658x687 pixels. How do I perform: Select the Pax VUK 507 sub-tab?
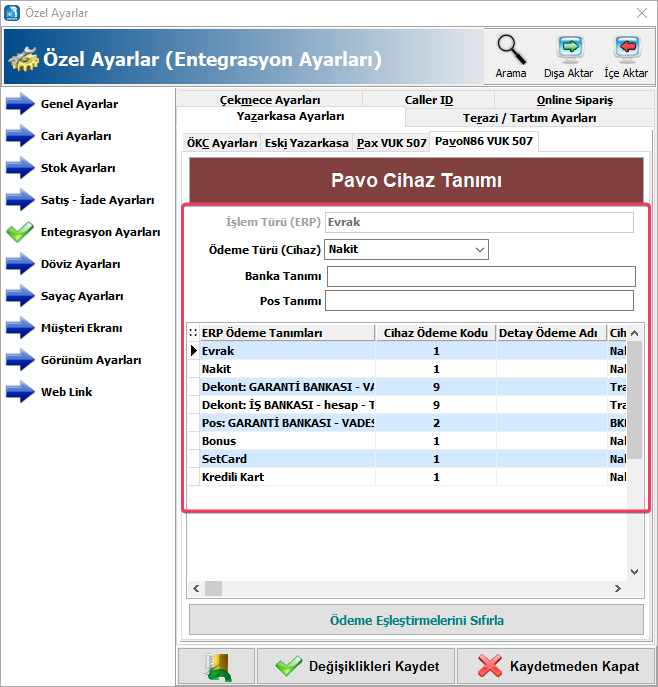392,143
